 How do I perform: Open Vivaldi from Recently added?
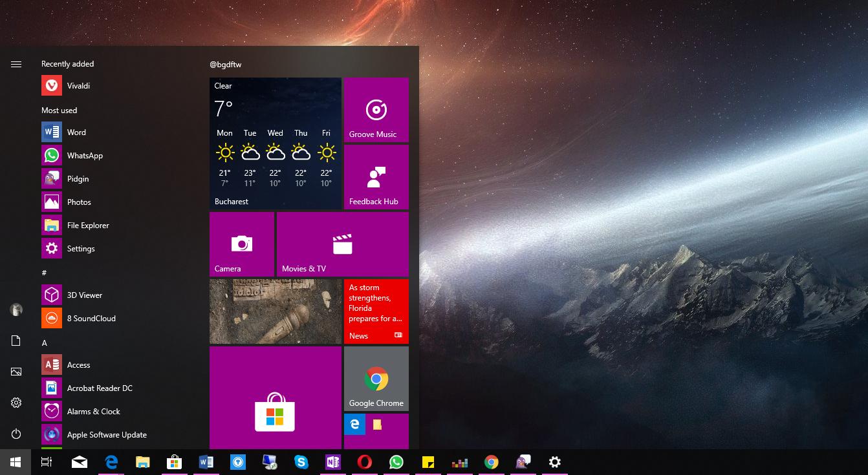click(116, 86)
